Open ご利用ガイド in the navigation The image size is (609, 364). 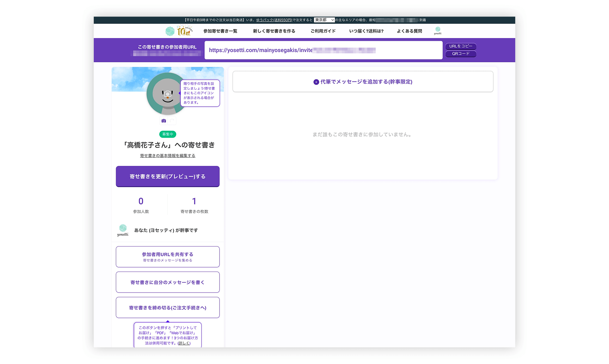[323, 31]
